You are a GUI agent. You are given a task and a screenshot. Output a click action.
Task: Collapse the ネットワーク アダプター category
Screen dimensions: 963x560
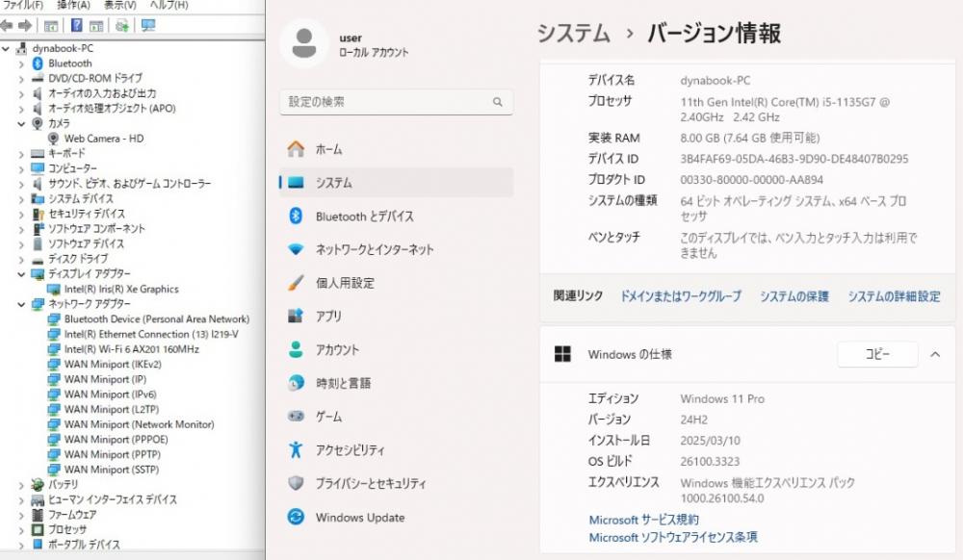coord(21,304)
